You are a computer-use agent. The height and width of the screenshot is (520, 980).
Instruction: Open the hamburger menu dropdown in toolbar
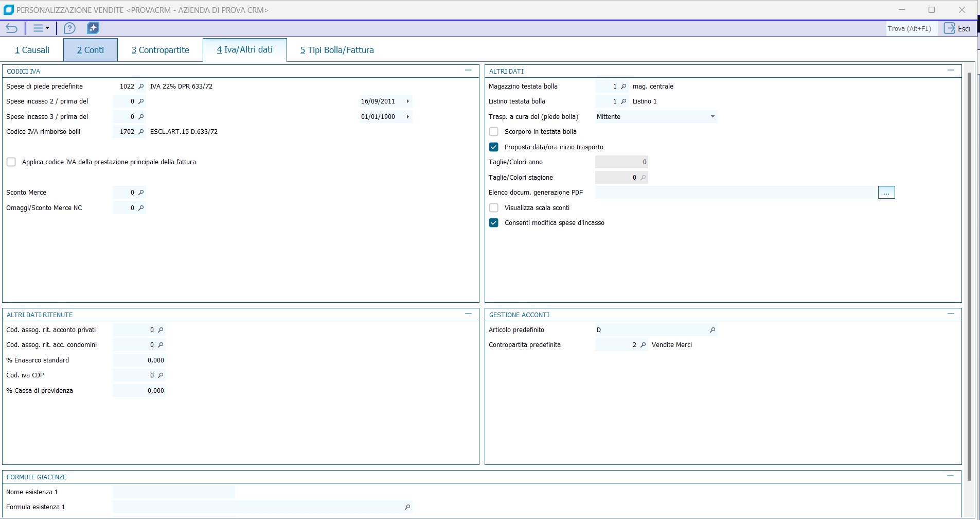(x=41, y=28)
